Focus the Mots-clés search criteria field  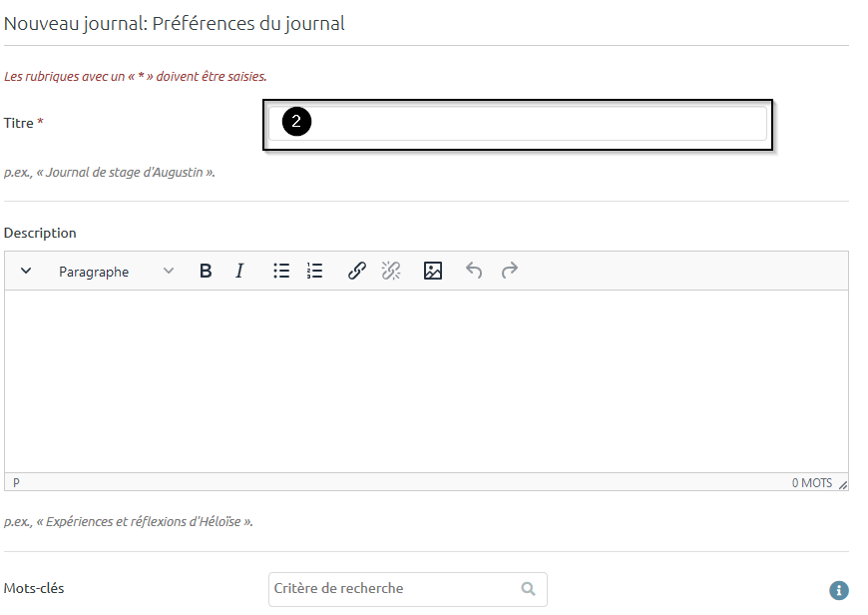point(394,589)
